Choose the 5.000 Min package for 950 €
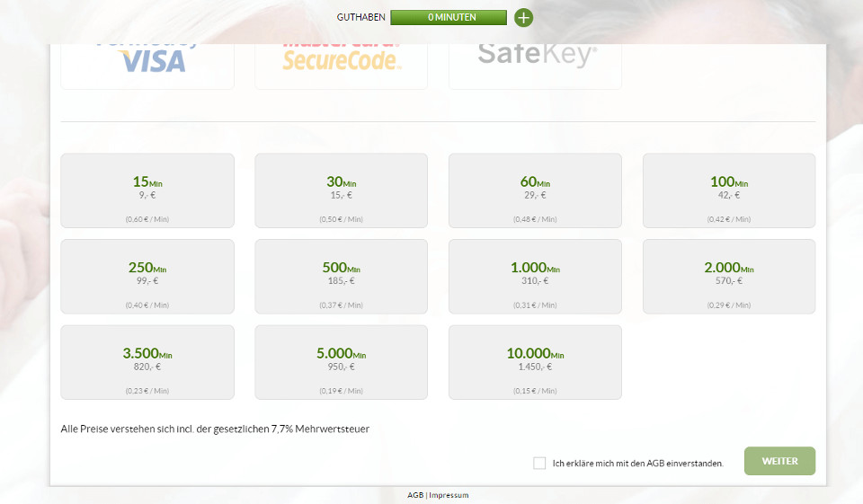This screenshot has width=863, height=504. point(341,362)
